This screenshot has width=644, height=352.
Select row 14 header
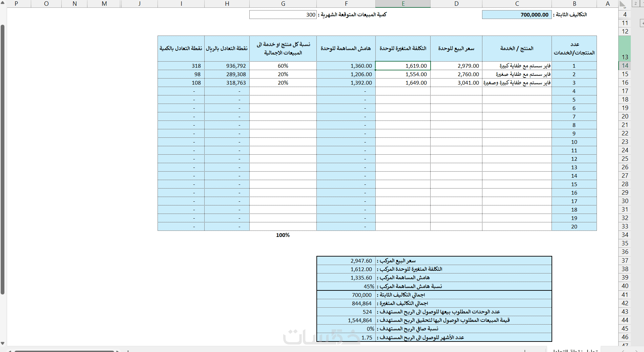[x=625, y=66]
